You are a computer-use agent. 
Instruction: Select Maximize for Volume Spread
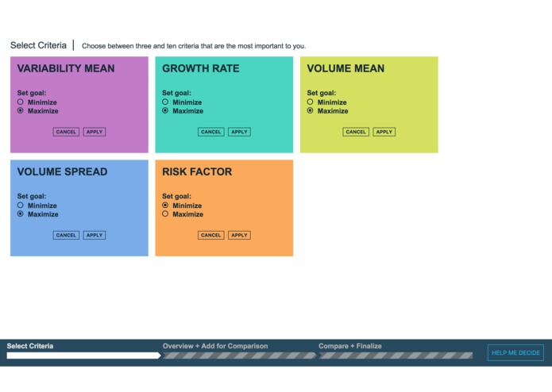(21, 214)
